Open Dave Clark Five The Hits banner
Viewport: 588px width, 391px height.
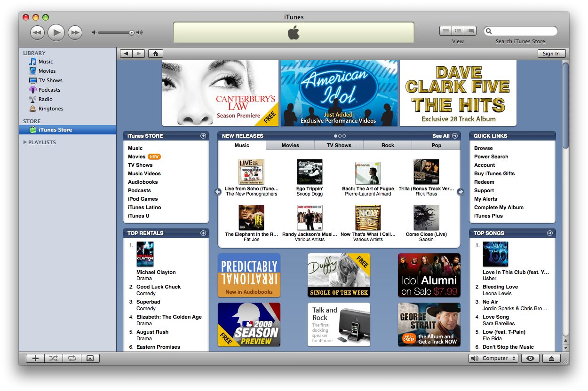[458, 93]
